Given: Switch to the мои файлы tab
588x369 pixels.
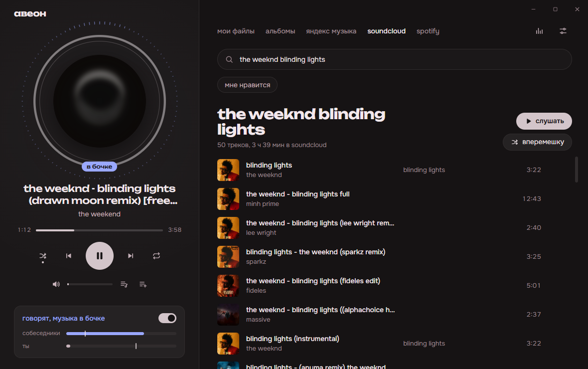Looking at the screenshot, I should coord(236,31).
